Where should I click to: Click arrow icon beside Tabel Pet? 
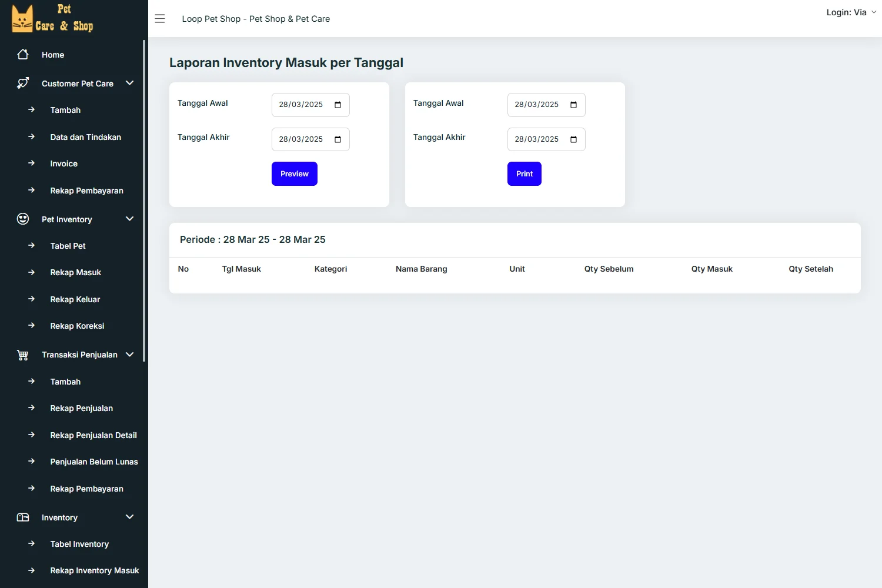(32, 245)
